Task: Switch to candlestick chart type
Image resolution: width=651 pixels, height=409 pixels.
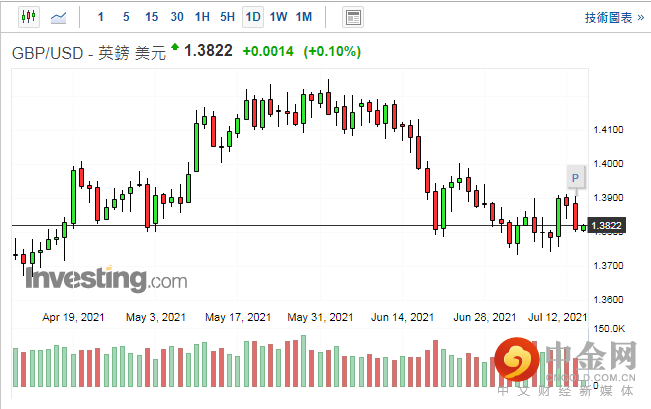Action: tap(27, 17)
